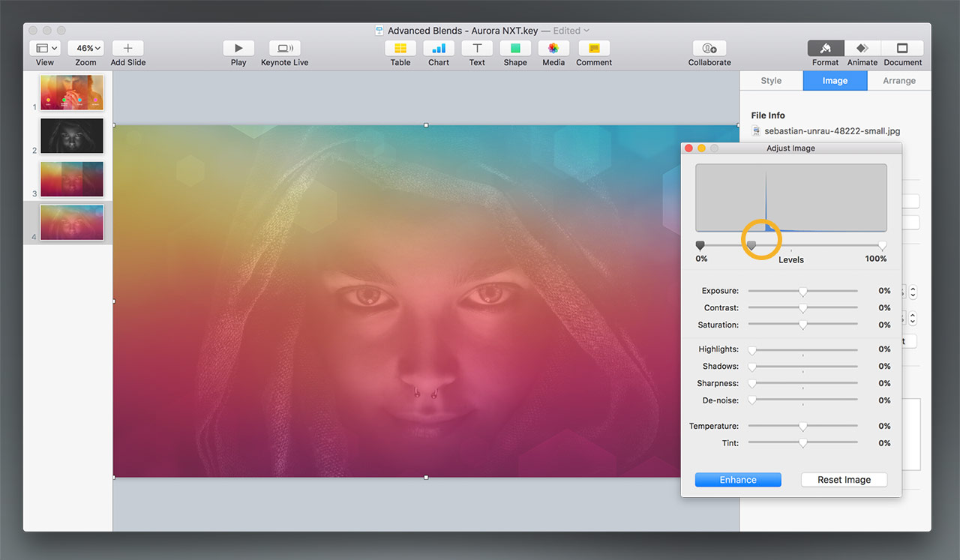Image resolution: width=960 pixels, height=560 pixels.
Task: Go to the Arrange tab
Action: (x=898, y=81)
